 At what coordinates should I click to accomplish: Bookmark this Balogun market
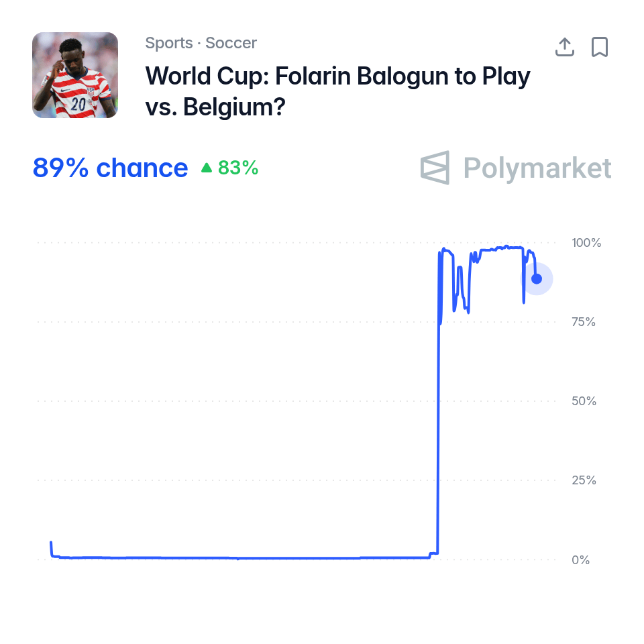coord(599,47)
